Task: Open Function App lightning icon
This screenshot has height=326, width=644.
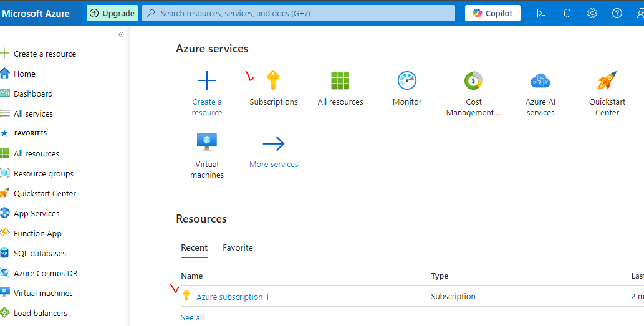Action: coord(4,233)
